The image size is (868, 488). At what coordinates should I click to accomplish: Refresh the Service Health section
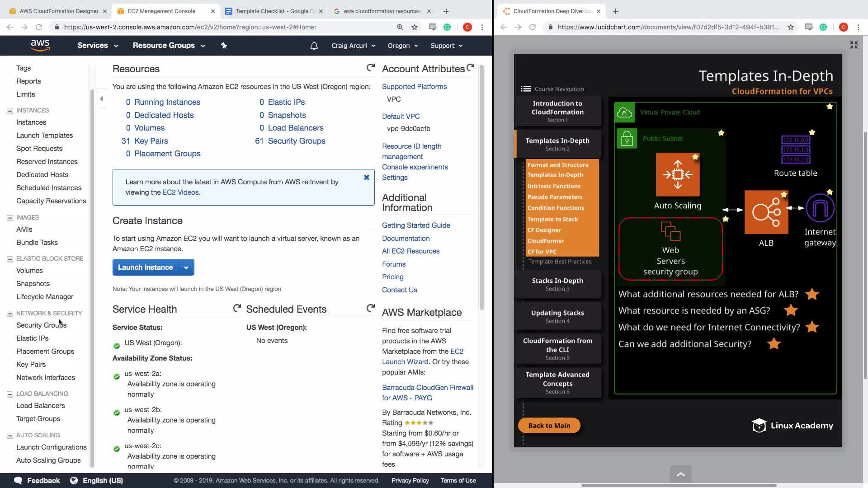(x=237, y=308)
